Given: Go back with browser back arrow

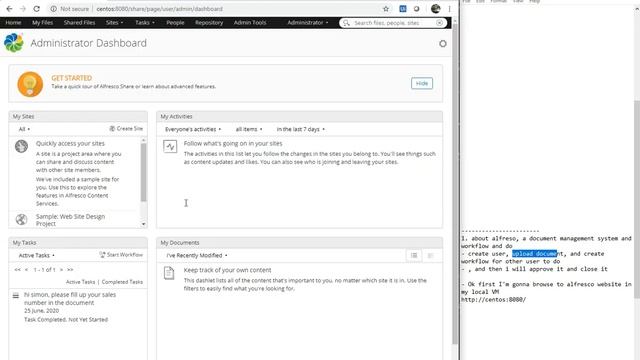Looking at the screenshot, I should 9,9.
